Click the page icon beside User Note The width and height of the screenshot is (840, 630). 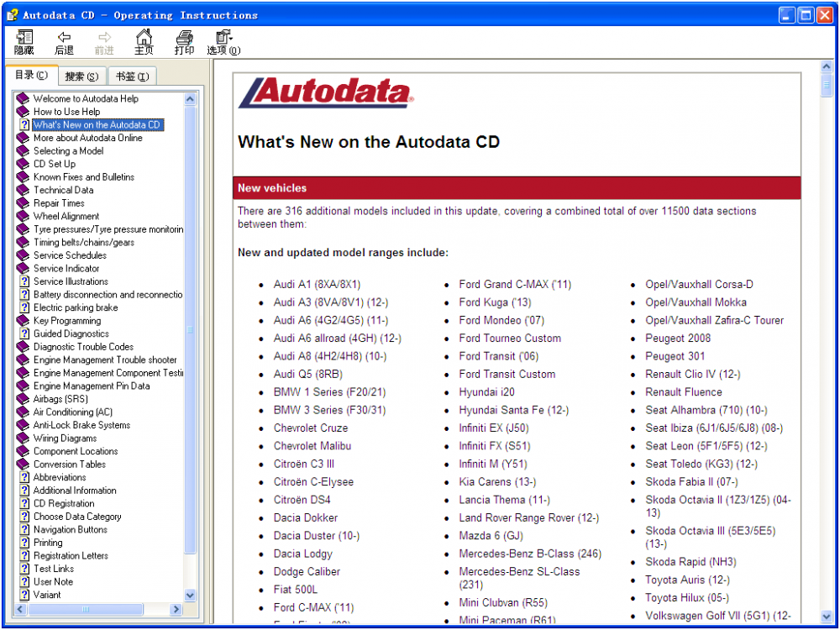click(24, 582)
